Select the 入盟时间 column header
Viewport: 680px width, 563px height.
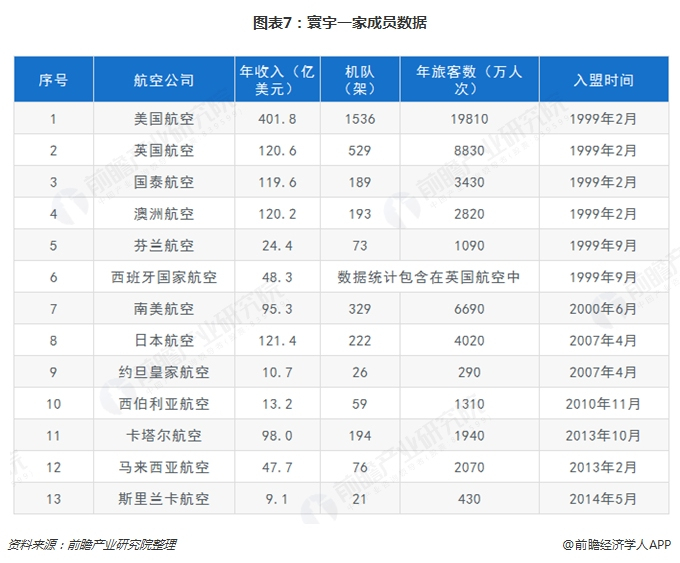[x=604, y=80]
